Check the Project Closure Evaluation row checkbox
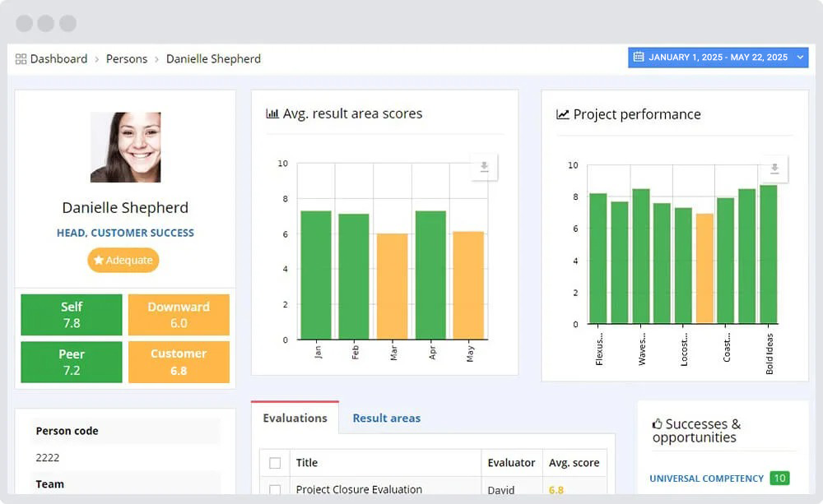 click(274, 488)
